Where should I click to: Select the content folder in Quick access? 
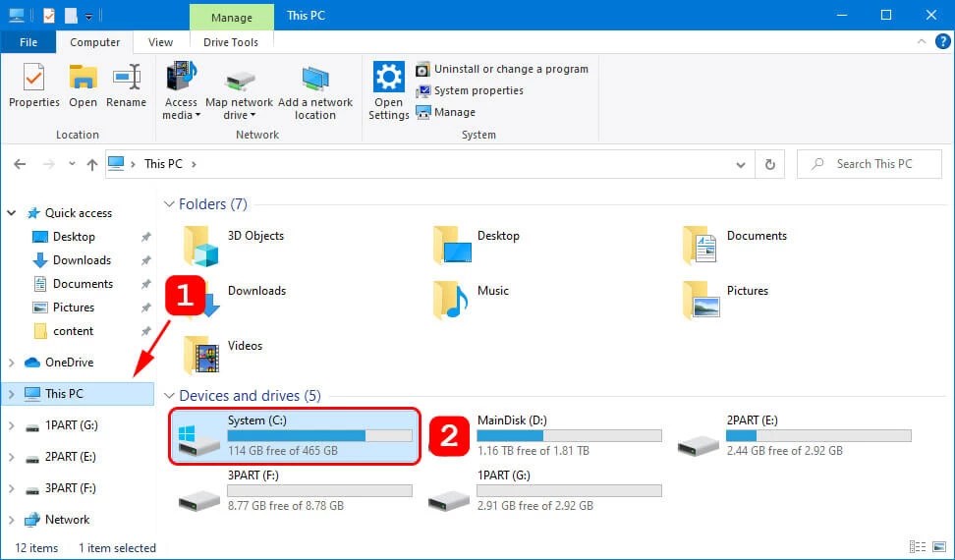pos(73,331)
